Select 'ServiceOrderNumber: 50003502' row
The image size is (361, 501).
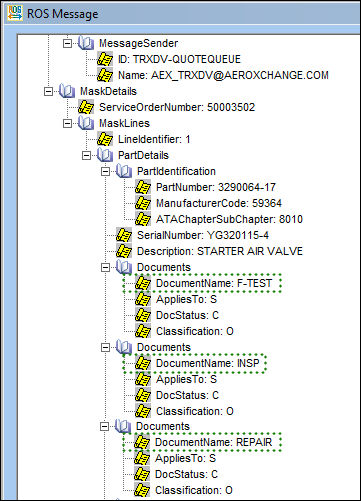tap(177, 107)
